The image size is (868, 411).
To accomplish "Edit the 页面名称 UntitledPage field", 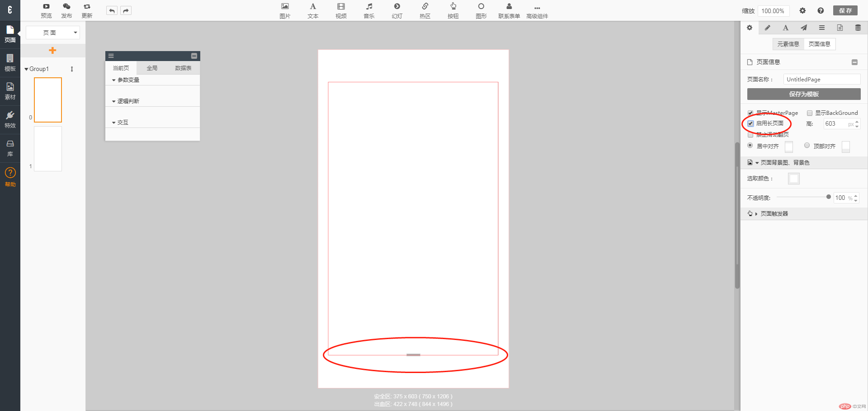I will (822, 79).
